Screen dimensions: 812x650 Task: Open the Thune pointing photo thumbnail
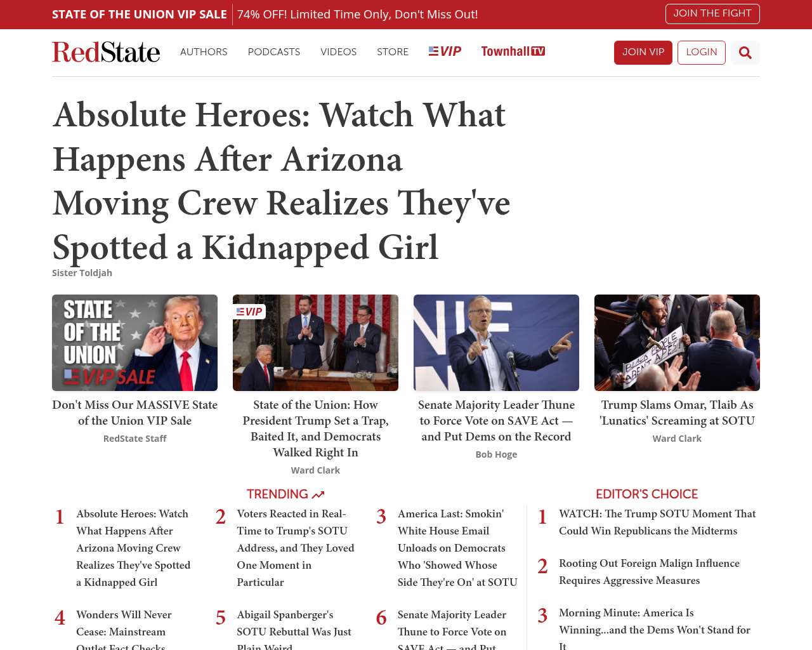tap(496, 343)
